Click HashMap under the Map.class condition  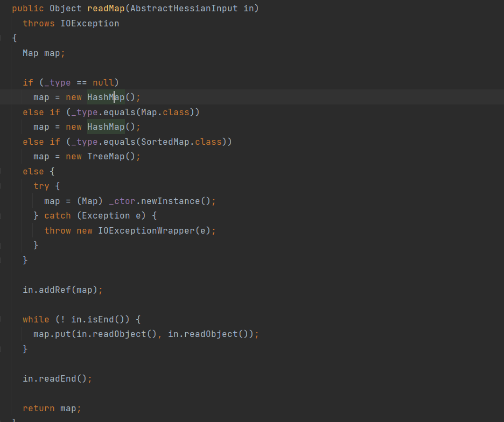coord(106,127)
